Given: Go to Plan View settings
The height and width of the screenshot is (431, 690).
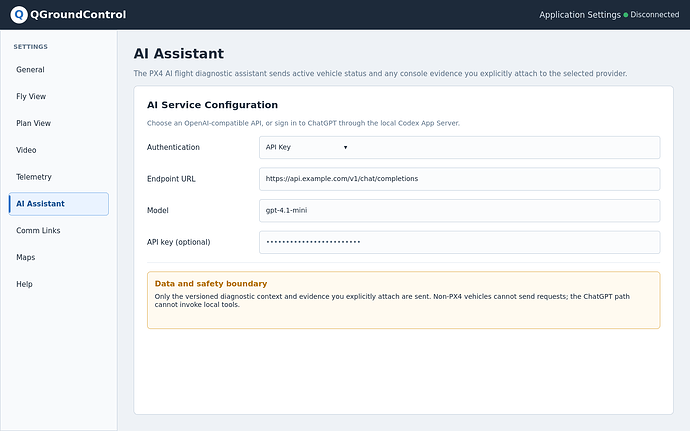Looking at the screenshot, I should pos(59,123).
